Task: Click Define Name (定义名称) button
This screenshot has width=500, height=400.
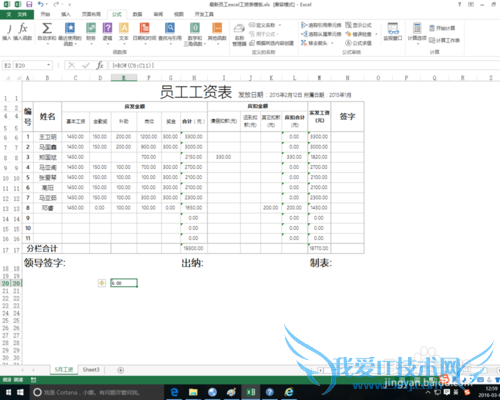Action: coord(262,25)
